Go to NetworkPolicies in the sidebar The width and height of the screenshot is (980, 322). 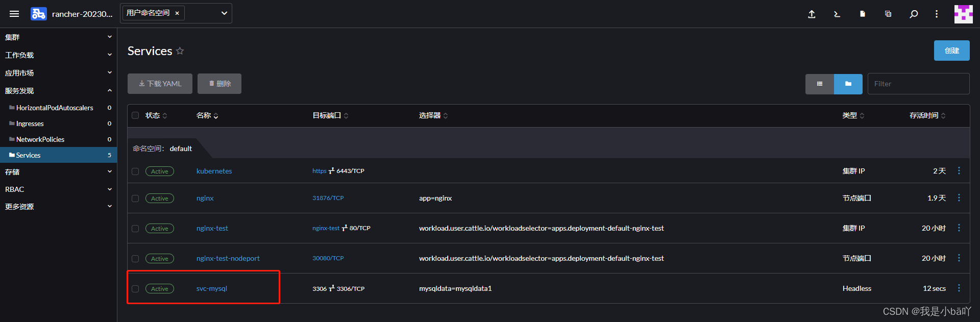click(x=40, y=139)
